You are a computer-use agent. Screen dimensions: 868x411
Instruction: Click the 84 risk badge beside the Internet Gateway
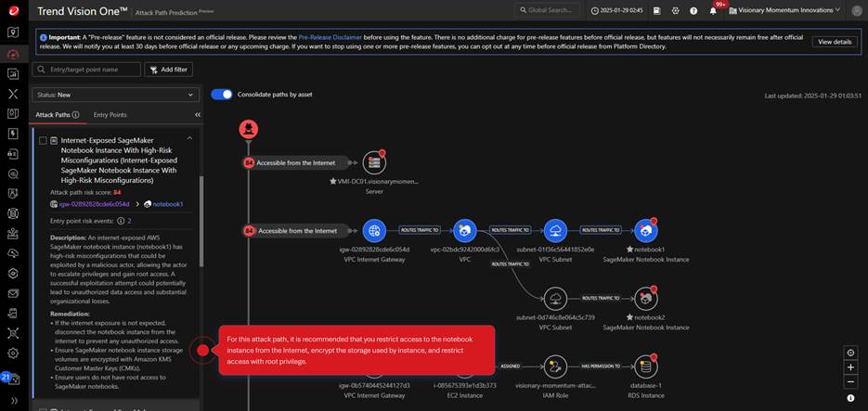click(x=249, y=231)
